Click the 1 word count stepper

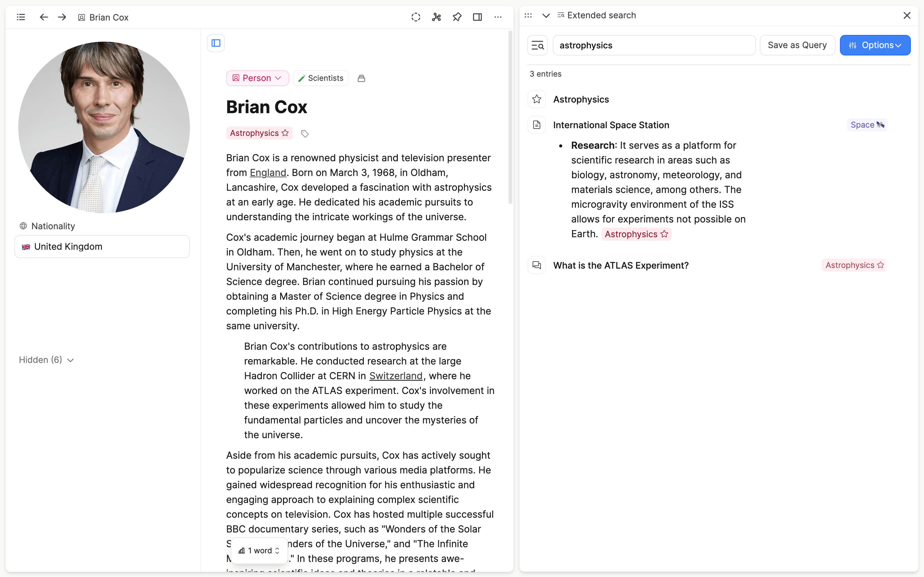[x=260, y=550]
